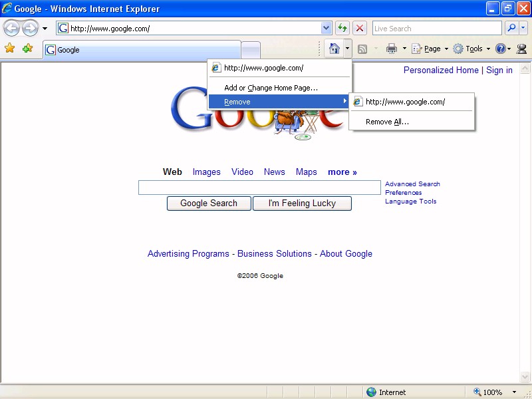Viewport: 532px width, 399px height.
Task: Open the Advertising Programs link
Action: tap(188, 254)
